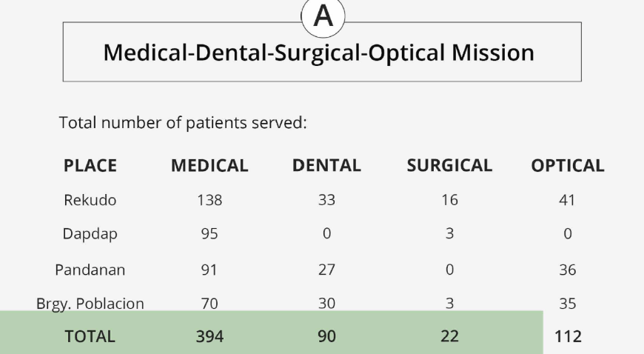The width and height of the screenshot is (644, 354).
Task: Click the Medical-Dental-Surgical-Optical Mission title
Action: point(319,53)
